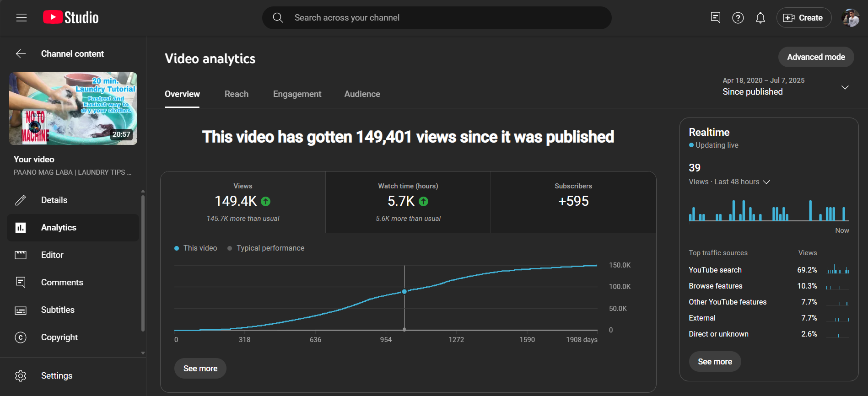Click See more in Realtime panel
Image resolution: width=868 pixels, height=396 pixels.
pos(715,362)
